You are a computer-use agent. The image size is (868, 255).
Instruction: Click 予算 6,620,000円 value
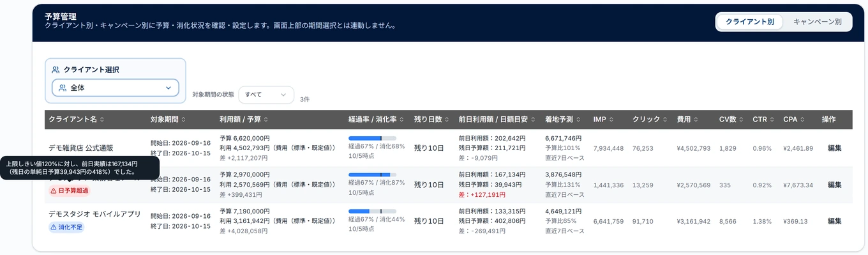[244, 138]
